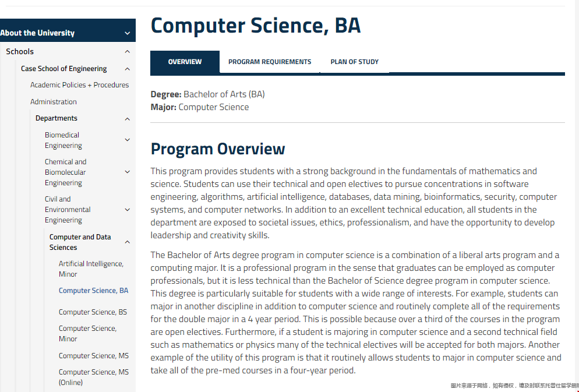Click the About the University chevron
The width and height of the screenshot is (579, 392).
coord(127,33)
